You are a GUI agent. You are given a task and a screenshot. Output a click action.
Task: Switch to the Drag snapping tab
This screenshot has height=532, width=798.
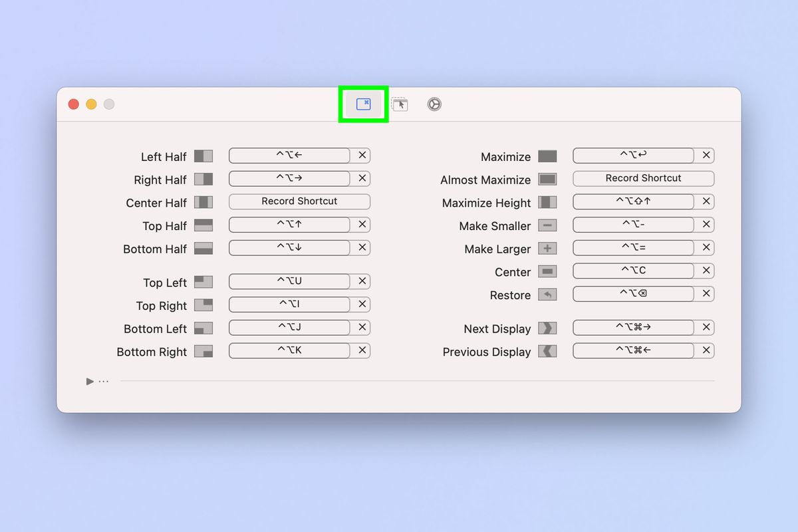(400, 104)
